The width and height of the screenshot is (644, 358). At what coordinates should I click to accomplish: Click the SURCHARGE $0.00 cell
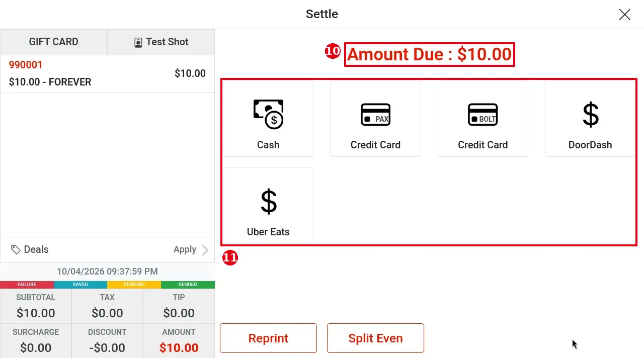pos(36,341)
